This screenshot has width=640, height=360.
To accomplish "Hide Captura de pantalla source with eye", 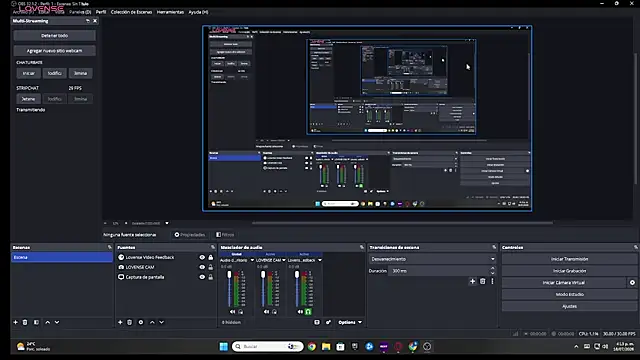I will pos(202,277).
